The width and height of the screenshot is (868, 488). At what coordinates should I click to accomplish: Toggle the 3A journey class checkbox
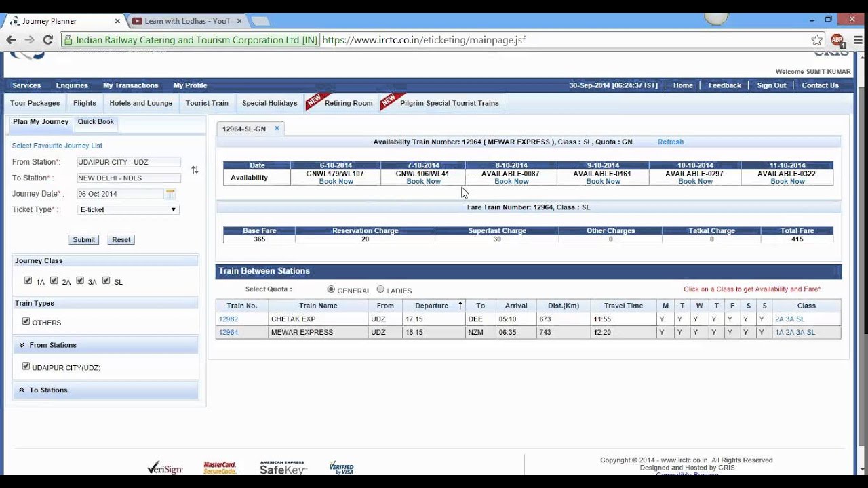pyautogui.click(x=80, y=281)
